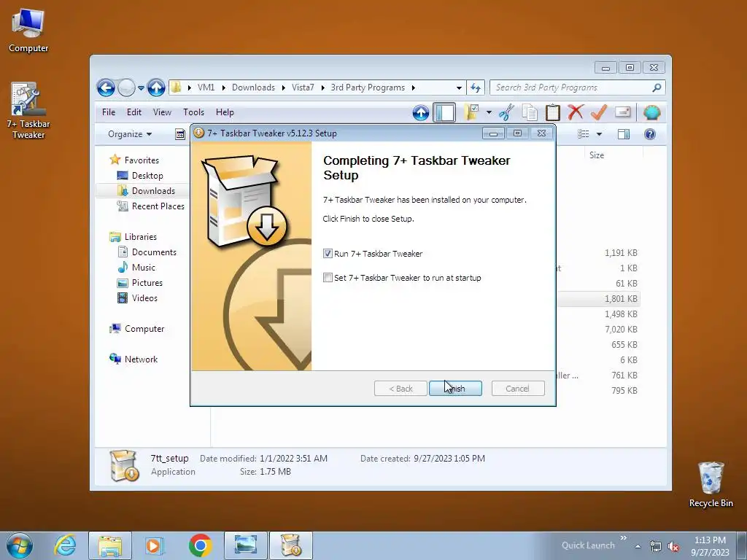Click the Windows Start orb
The width and height of the screenshot is (747, 560).
[20, 545]
